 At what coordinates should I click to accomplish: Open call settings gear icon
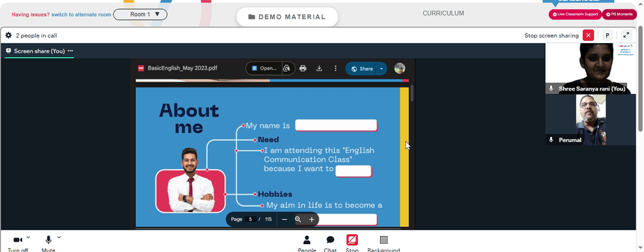[x=8, y=35]
